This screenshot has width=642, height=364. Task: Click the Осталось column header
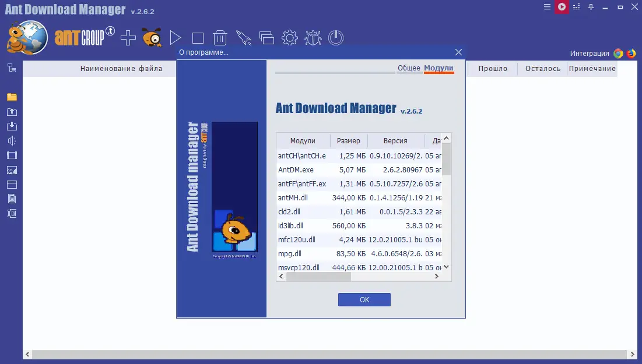tap(543, 69)
